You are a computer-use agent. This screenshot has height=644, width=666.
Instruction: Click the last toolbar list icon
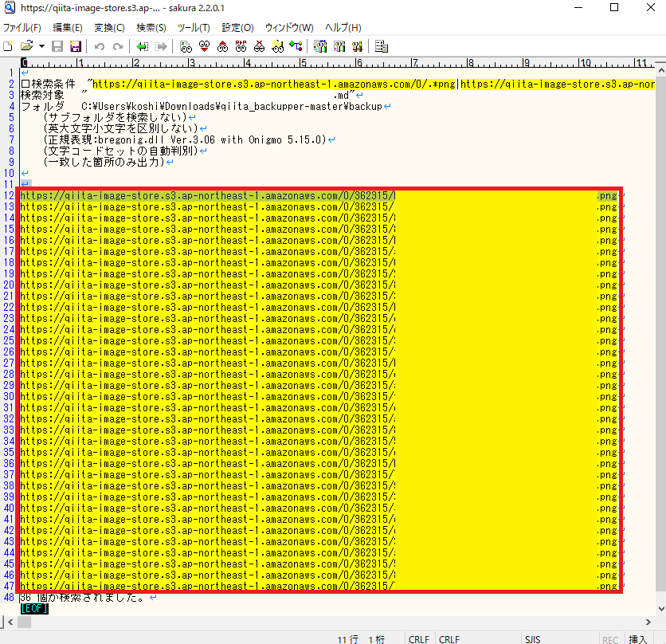[x=382, y=46]
